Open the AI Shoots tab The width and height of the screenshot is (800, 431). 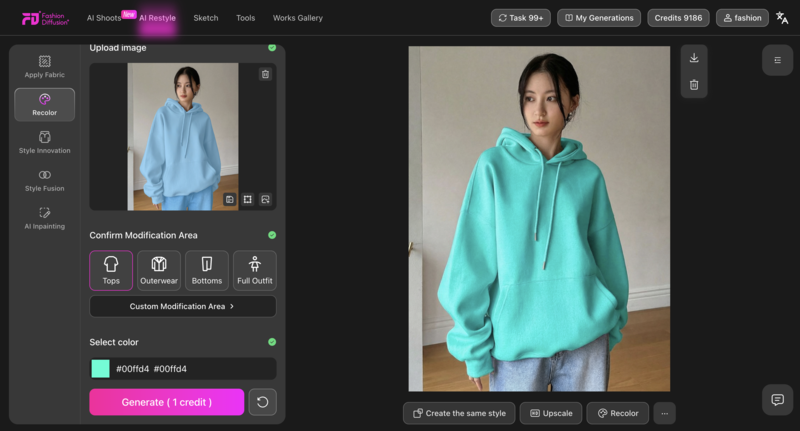point(104,18)
